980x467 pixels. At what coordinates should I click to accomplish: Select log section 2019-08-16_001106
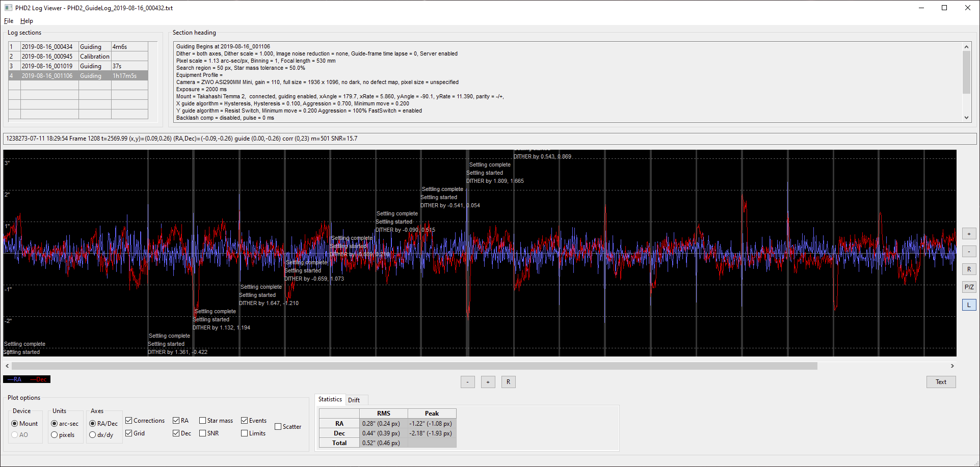(x=78, y=76)
